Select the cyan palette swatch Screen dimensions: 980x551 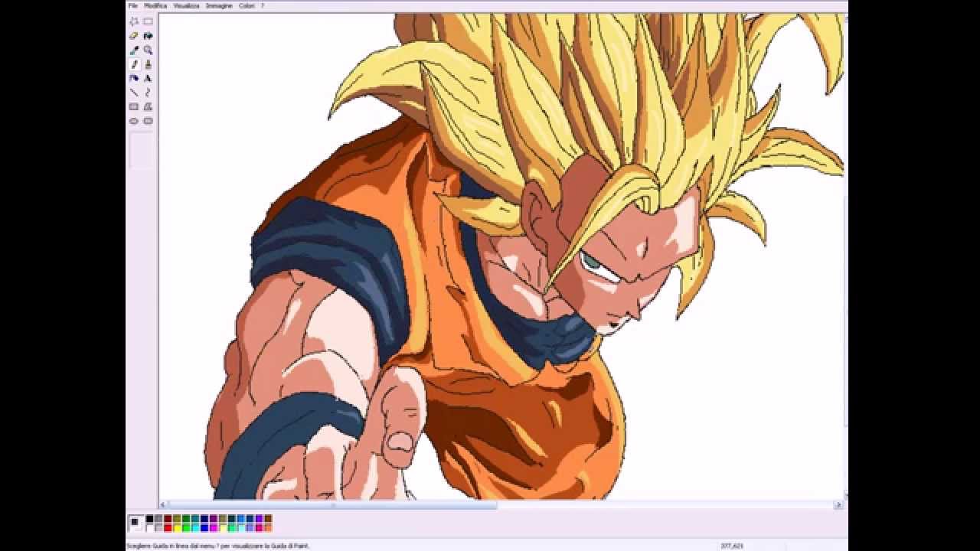[195, 528]
